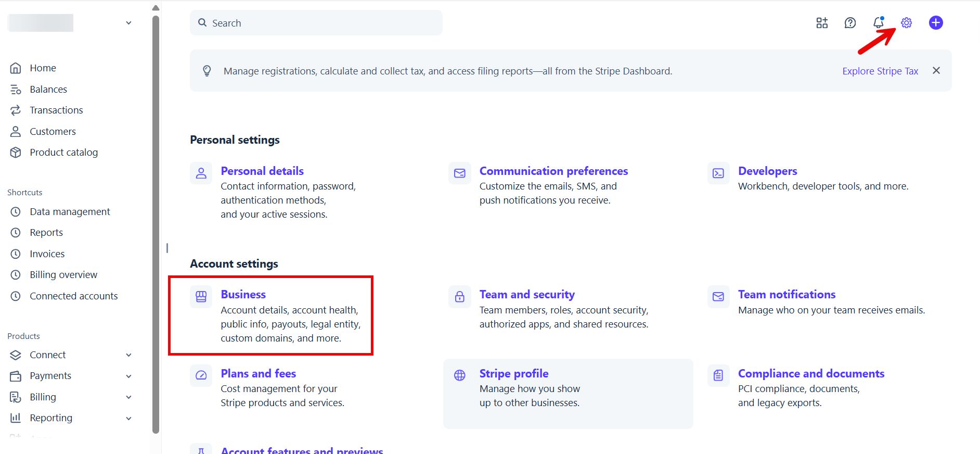Open Transactions from the sidebar
Screen dimensions: 980x454
point(56,110)
